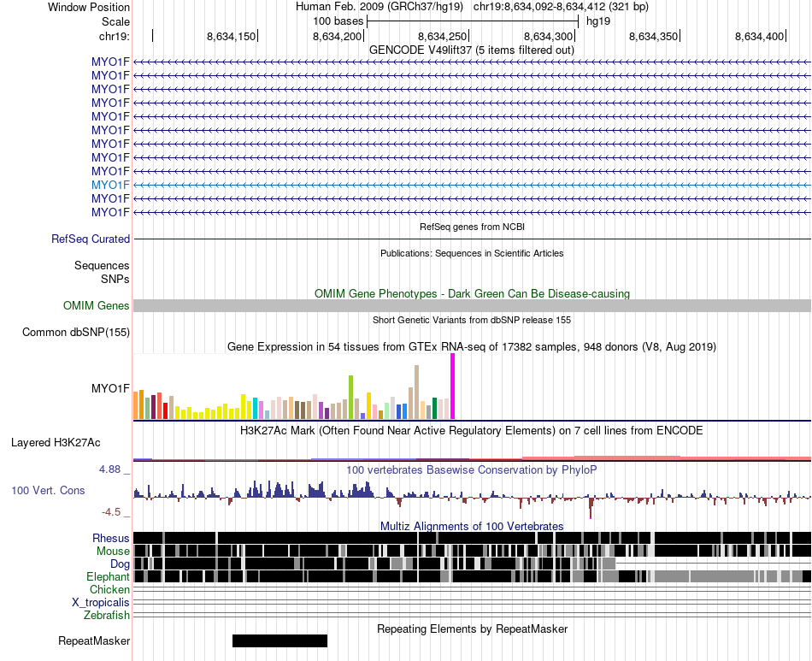Open Short Genetic Variants from dbSNP title
This screenshot has width=812, height=661.
click(x=472, y=320)
